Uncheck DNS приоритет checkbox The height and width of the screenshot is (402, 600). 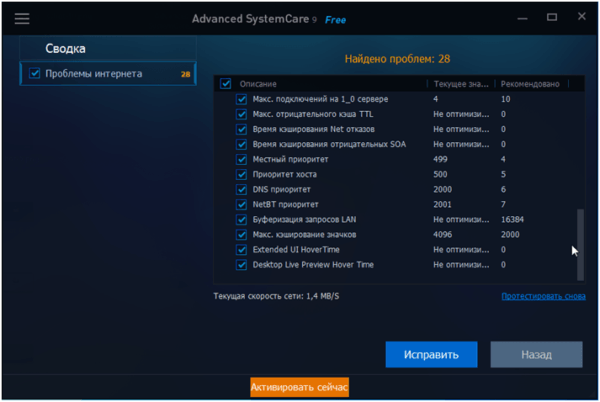coord(241,189)
